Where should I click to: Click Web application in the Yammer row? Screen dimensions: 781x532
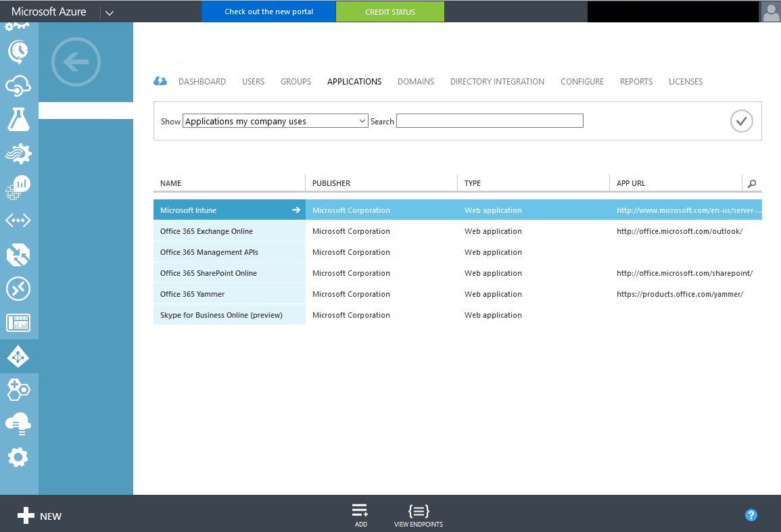tap(493, 294)
